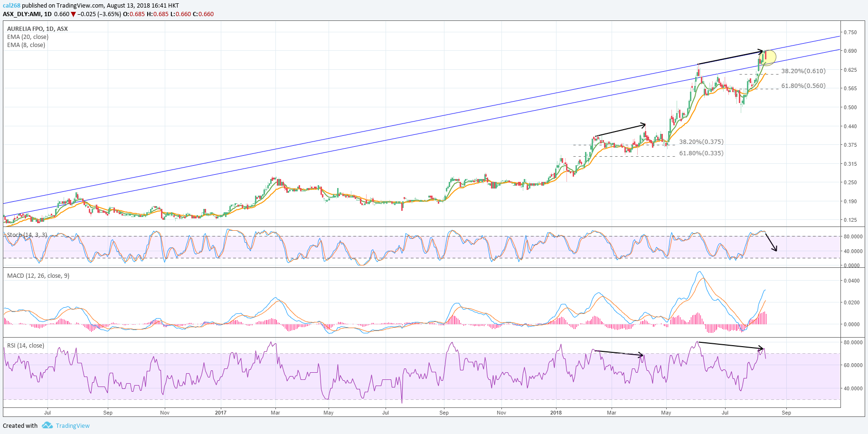The height and width of the screenshot is (434, 868).
Task: Click the EMA (8, close) indicator label
Action: point(26,45)
